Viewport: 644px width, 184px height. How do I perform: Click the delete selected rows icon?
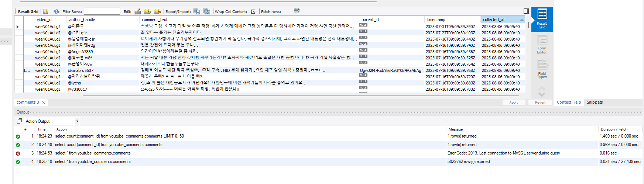coord(157,11)
